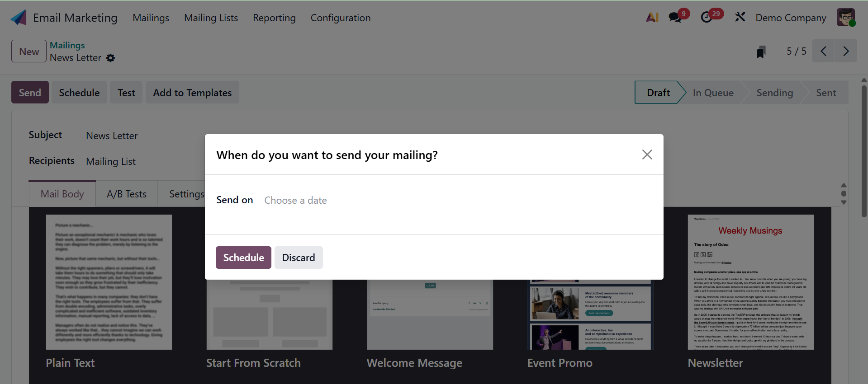Select the Newsletter template thumbnail
The height and width of the screenshot is (384, 868).
(750, 282)
